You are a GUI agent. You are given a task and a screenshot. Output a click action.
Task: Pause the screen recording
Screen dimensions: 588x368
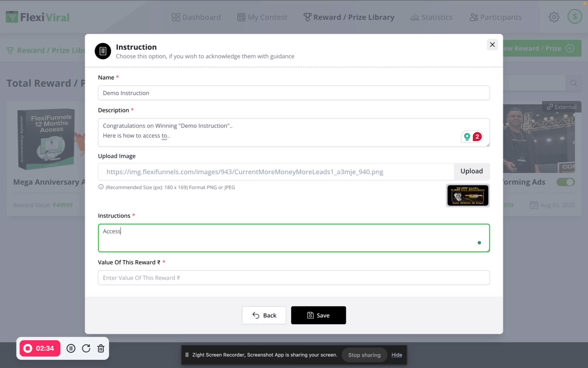[71, 348]
